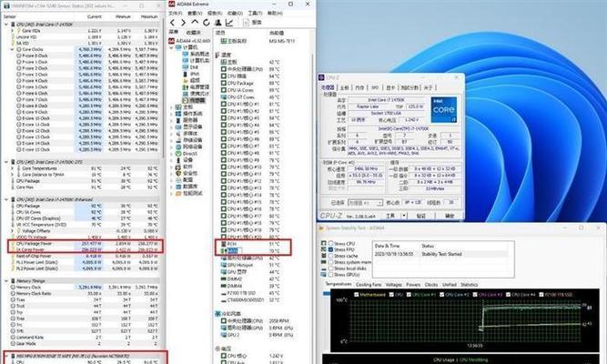Enable Stress system memory checkbox

(330, 262)
